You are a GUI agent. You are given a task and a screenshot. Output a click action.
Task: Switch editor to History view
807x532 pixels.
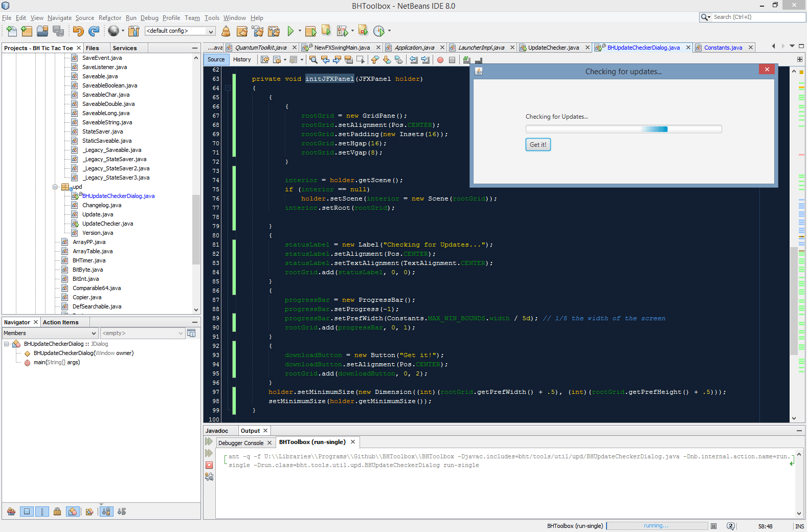242,59
